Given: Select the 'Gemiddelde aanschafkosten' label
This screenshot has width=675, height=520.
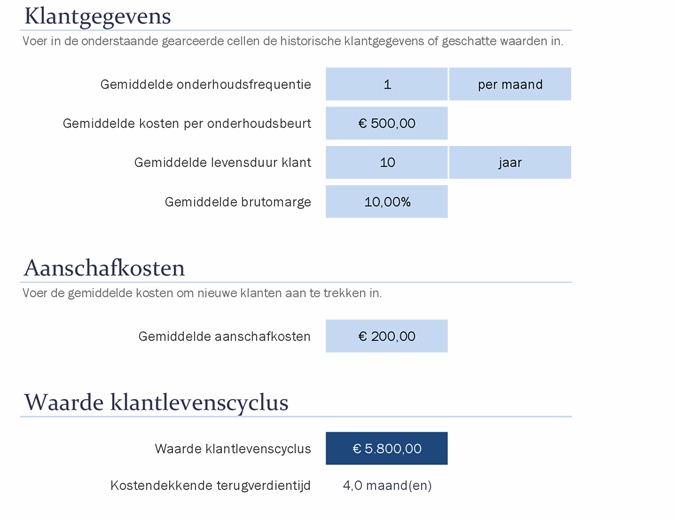Looking at the screenshot, I should point(224,336).
